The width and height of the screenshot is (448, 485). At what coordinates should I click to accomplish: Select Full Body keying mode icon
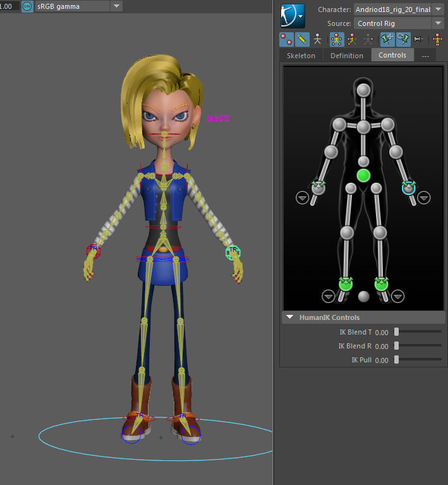pos(337,39)
